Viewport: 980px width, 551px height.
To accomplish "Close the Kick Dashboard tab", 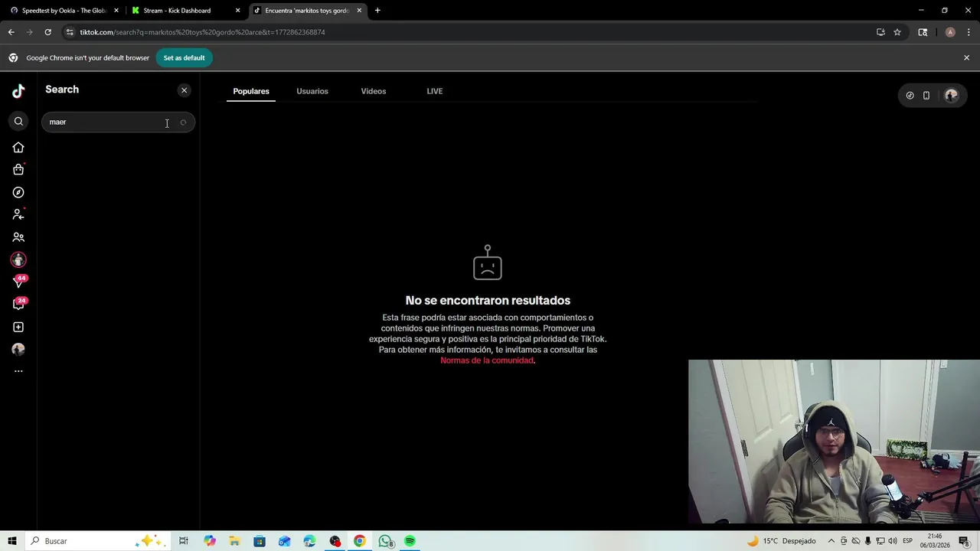I will [x=237, y=11].
